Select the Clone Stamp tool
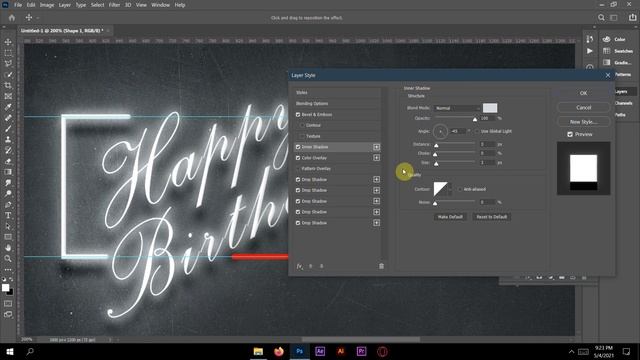640x360 pixels. [8, 140]
